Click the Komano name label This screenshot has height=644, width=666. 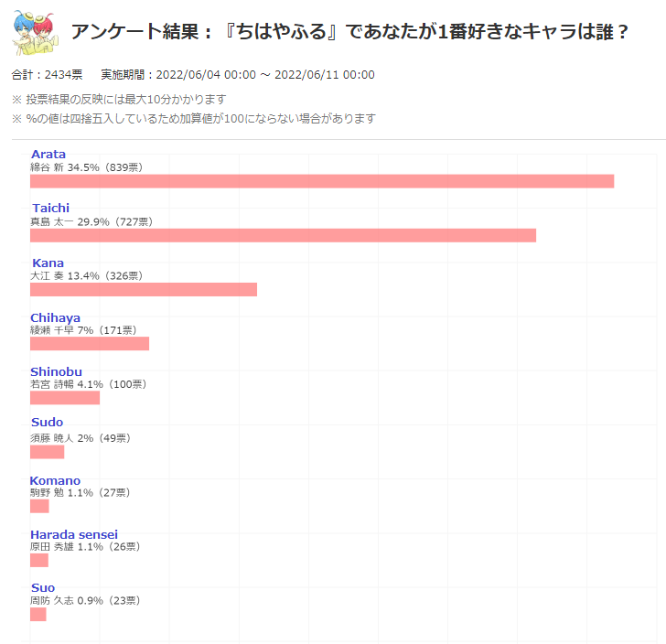coord(55,480)
